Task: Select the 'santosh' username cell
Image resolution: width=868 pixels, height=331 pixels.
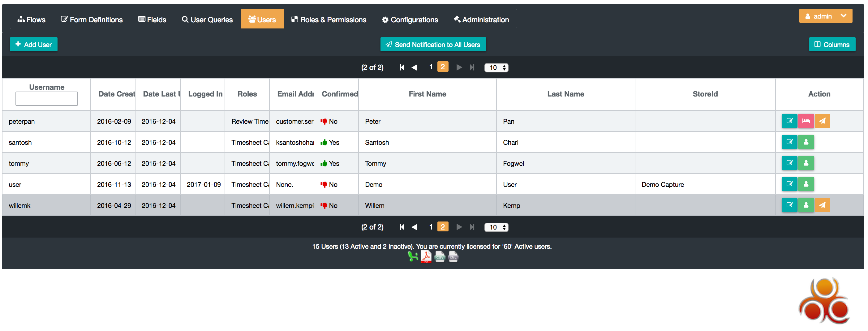Action: [46, 142]
